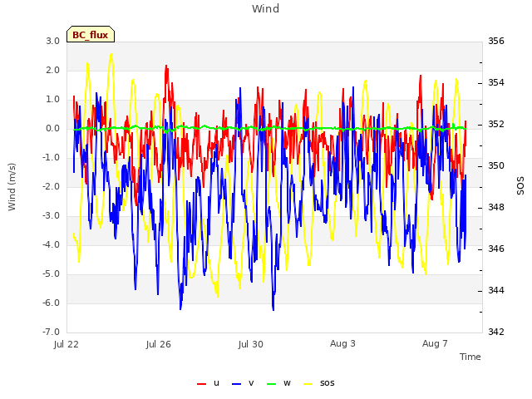Toggle the sos series legend entry
The height and width of the screenshot is (399, 532).
[x=319, y=383]
